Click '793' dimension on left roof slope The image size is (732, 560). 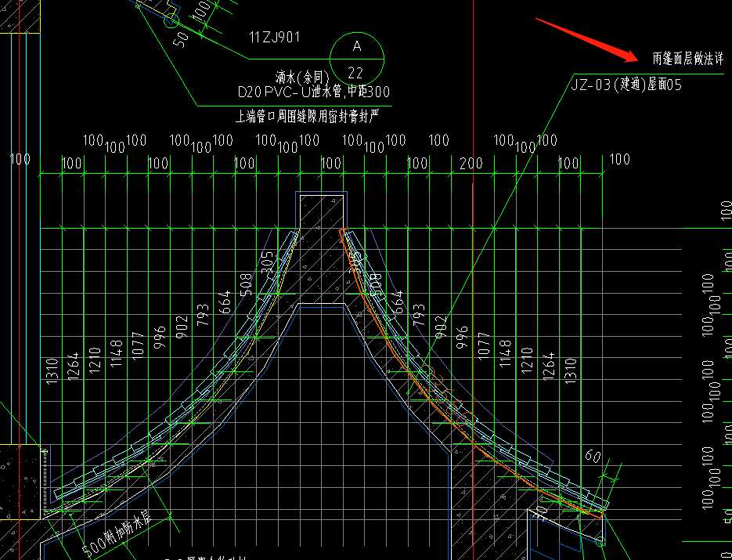point(203,315)
